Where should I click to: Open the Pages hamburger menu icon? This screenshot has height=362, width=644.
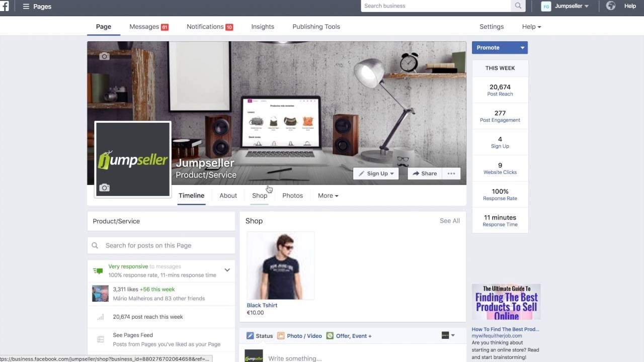26,7
